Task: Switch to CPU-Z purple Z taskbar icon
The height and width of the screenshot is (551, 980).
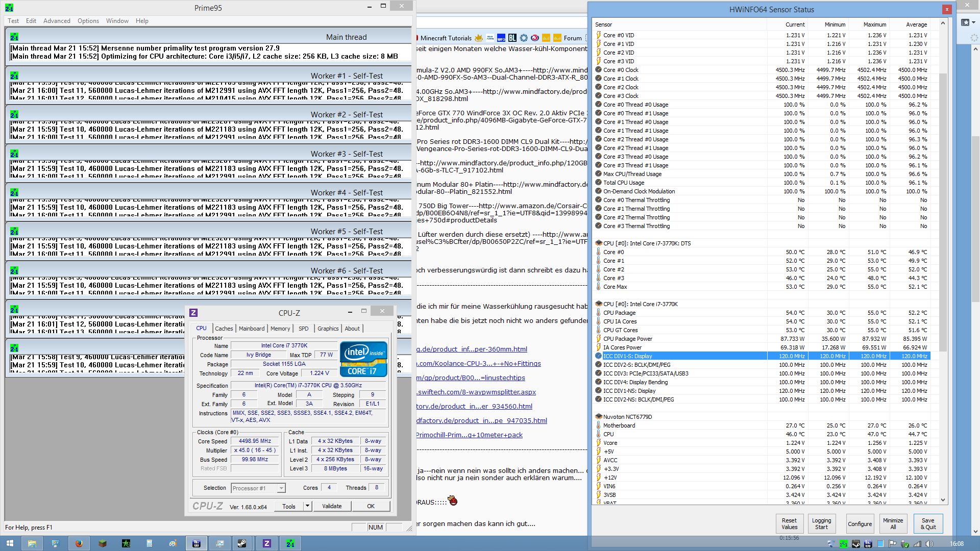Action: [x=266, y=543]
